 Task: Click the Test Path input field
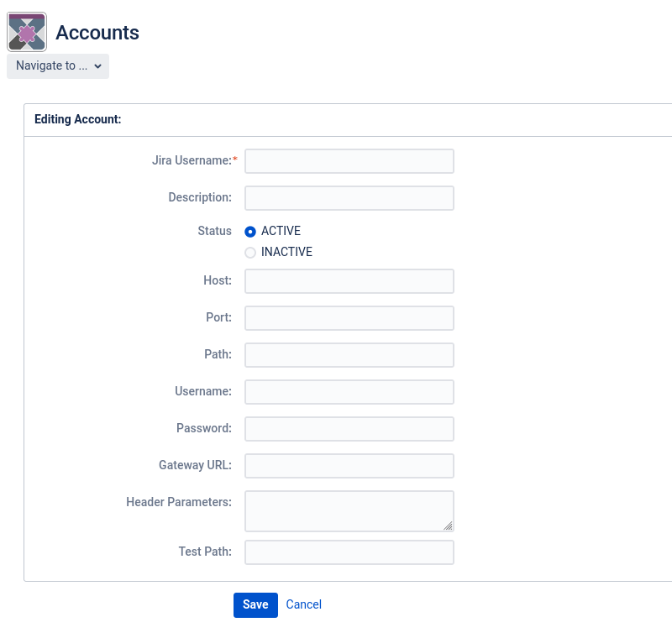pos(349,552)
